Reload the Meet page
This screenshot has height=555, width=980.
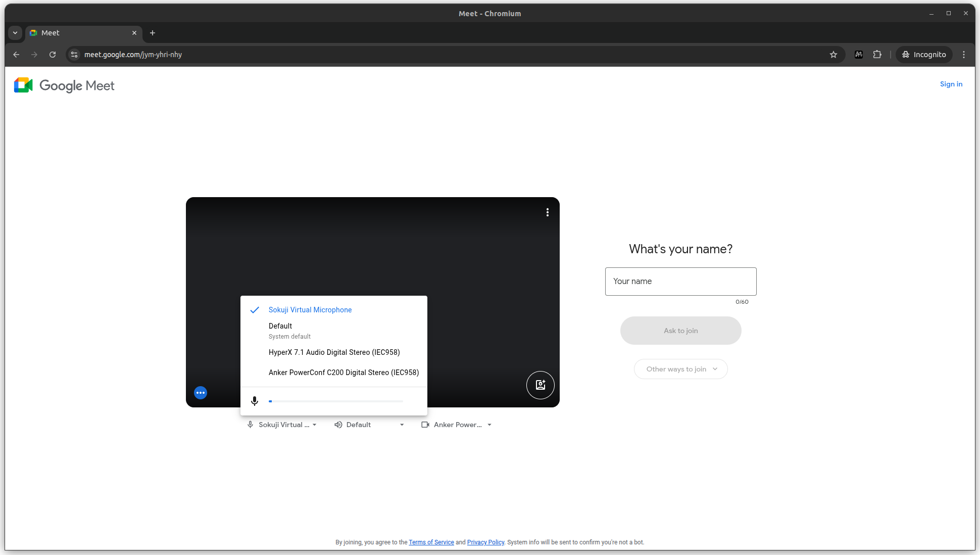point(53,55)
